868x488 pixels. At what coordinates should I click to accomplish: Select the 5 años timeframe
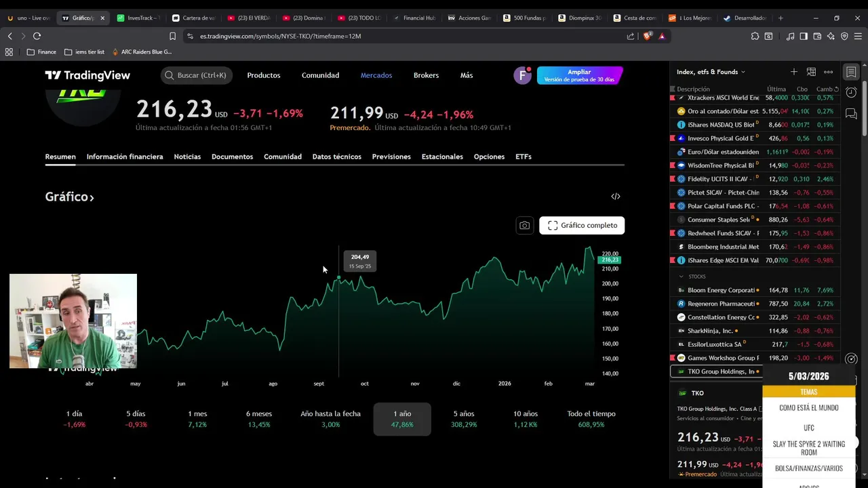tap(464, 419)
